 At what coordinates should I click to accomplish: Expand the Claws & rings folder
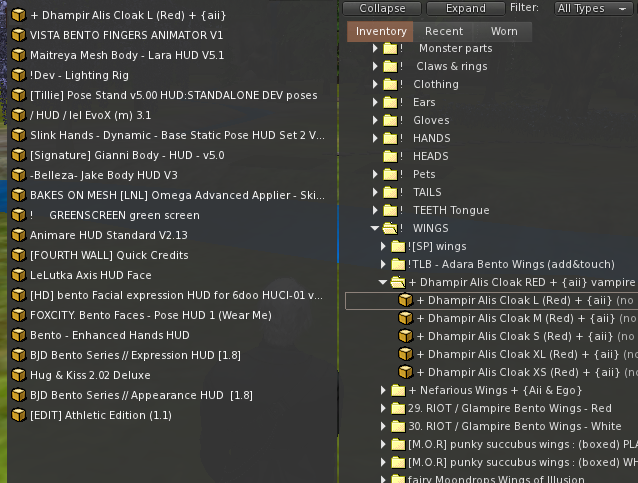click(375, 66)
